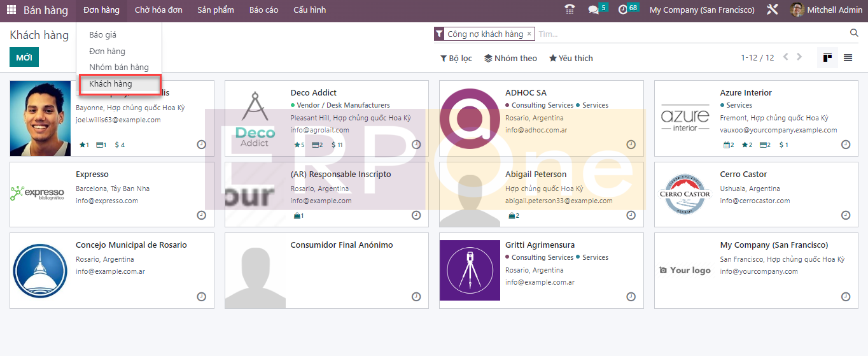The height and width of the screenshot is (356, 868).
Task: Open the chat messages icon with badge 5
Action: 594,10
